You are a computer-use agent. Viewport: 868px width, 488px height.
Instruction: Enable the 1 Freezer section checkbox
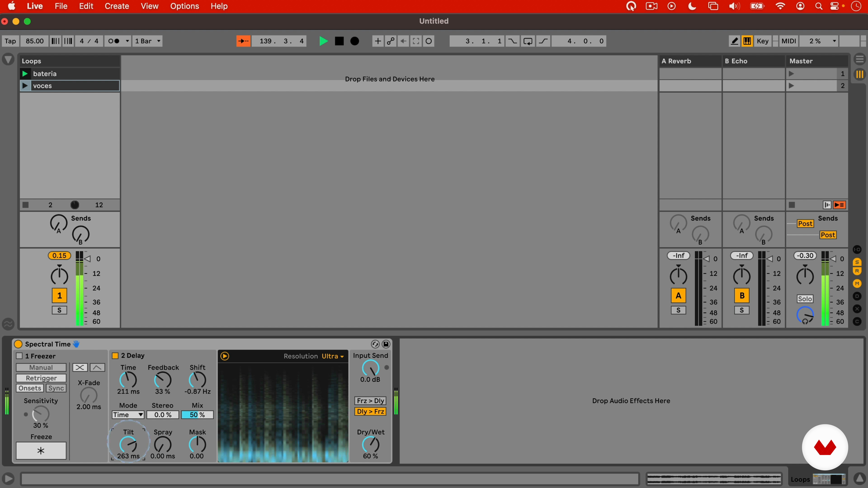point(19,356)
